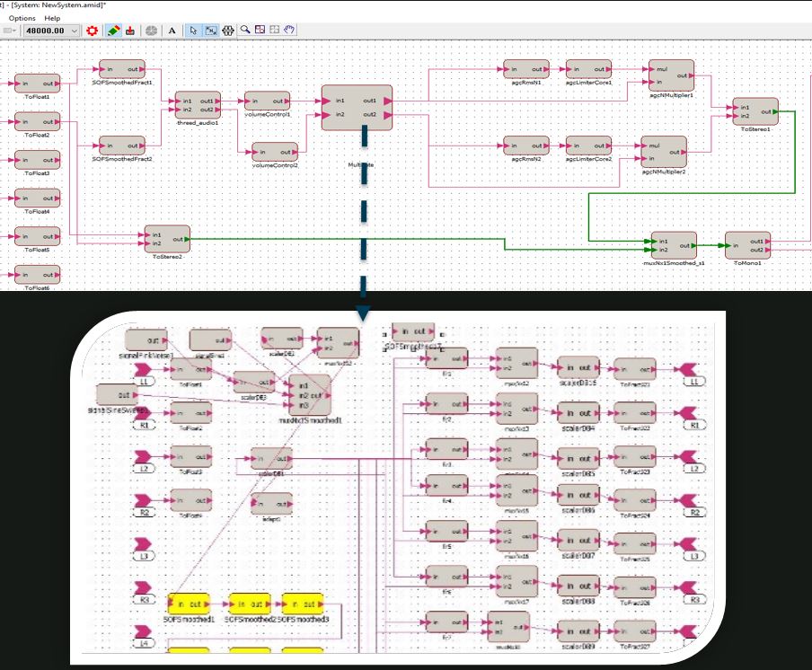
Task: Select the thread_audio1 block
Action: (x=198, y=105)
